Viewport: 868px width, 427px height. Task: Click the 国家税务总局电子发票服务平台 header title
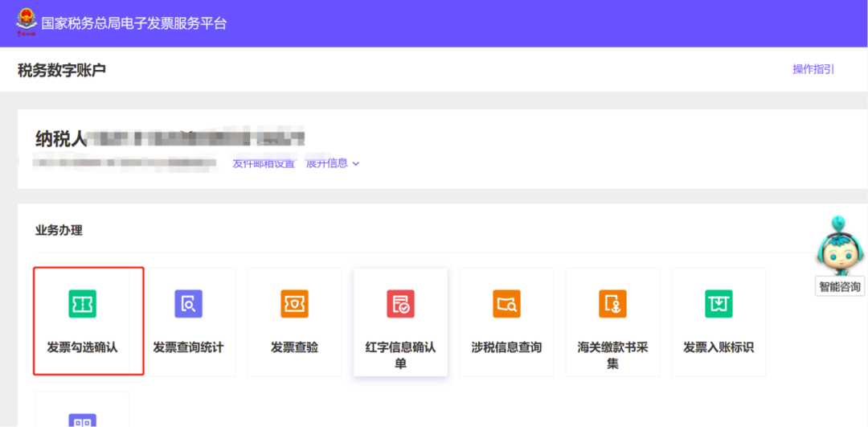point(134,23)
